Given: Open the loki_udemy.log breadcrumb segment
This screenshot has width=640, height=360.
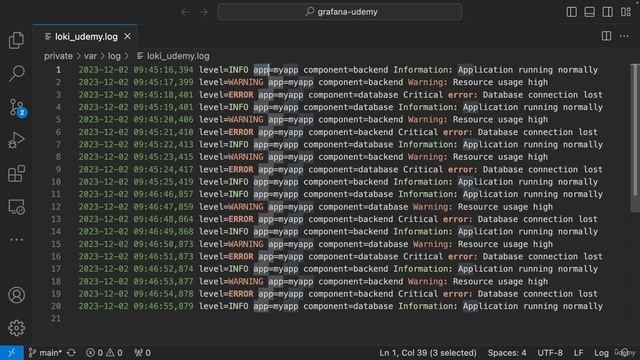Looking at the screenshot, I should point(173,56).
